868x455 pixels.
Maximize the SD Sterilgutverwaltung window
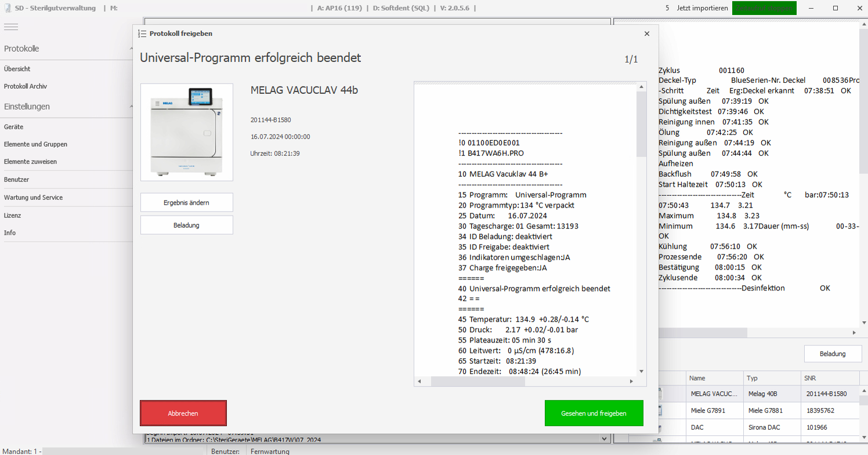click(x=836, y=8)
